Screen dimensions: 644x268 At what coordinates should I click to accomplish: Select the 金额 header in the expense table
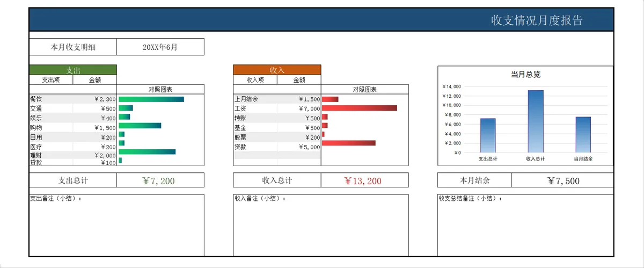tap(95, 79)
